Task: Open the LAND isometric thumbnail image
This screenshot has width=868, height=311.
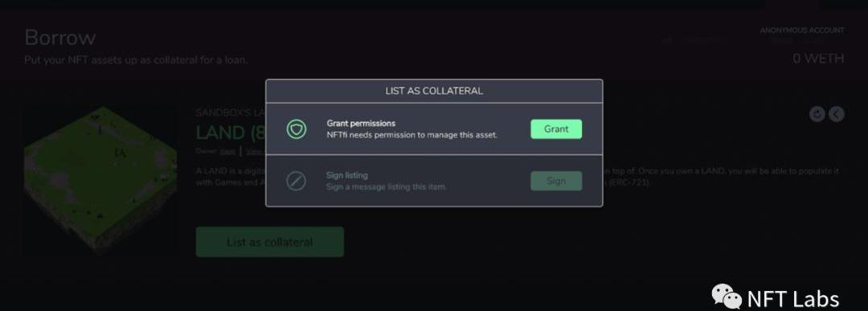Action: (x=100, y=180)
